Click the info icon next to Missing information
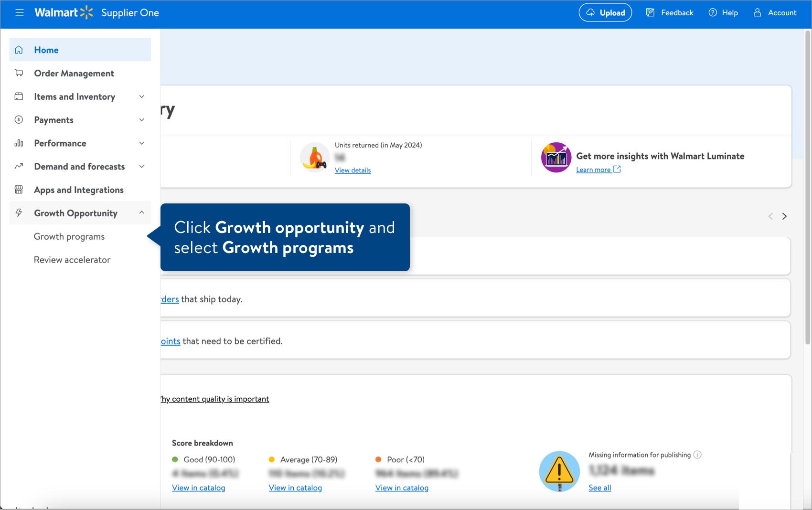 click(697, 455)
